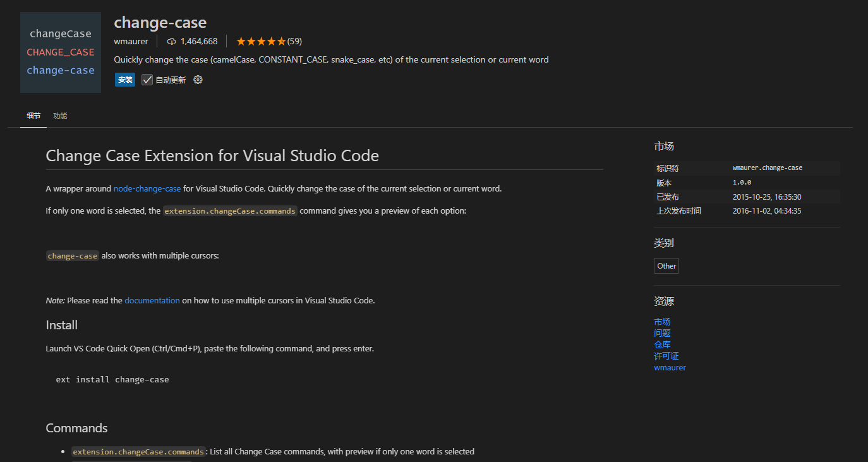Click the last released date 2016-11-02, 04:34:35

767,211
